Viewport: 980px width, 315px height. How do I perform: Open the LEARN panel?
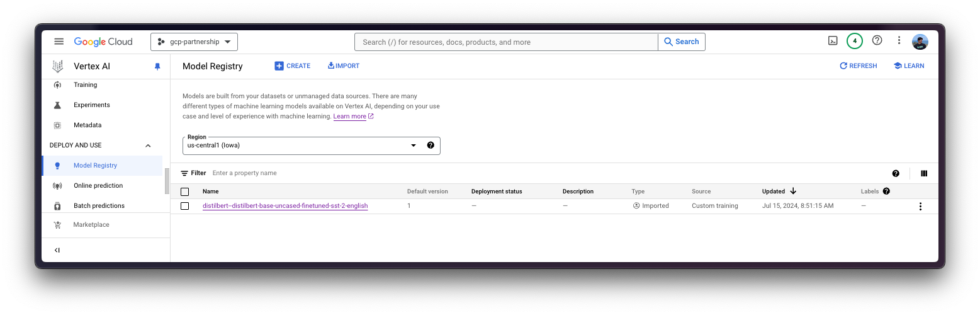point(909,66)
